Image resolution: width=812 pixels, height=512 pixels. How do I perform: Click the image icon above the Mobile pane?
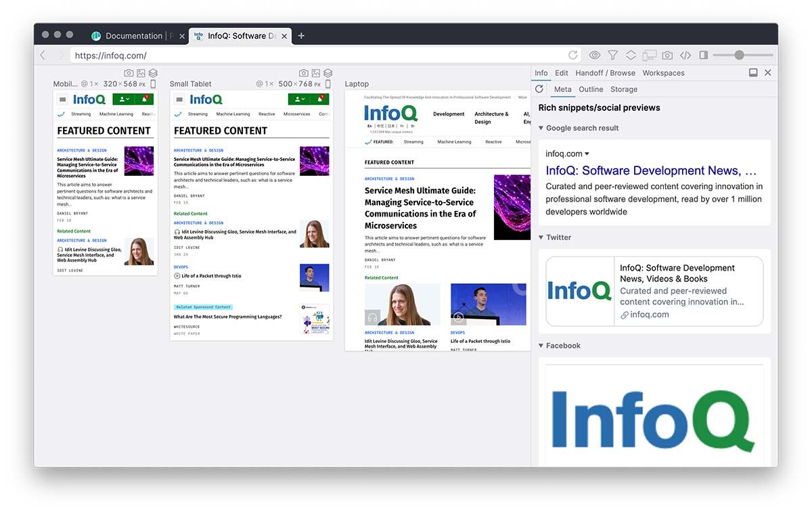[x=141, y=72]
